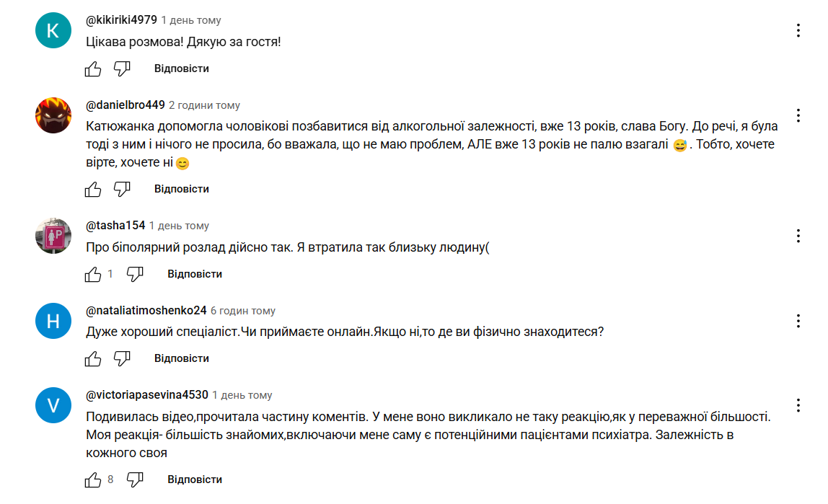The width and height of the screenshot is (828, 504).
Task: Dislike the comment by @victoriapasevina4530
Action: (x=135, y=479)
